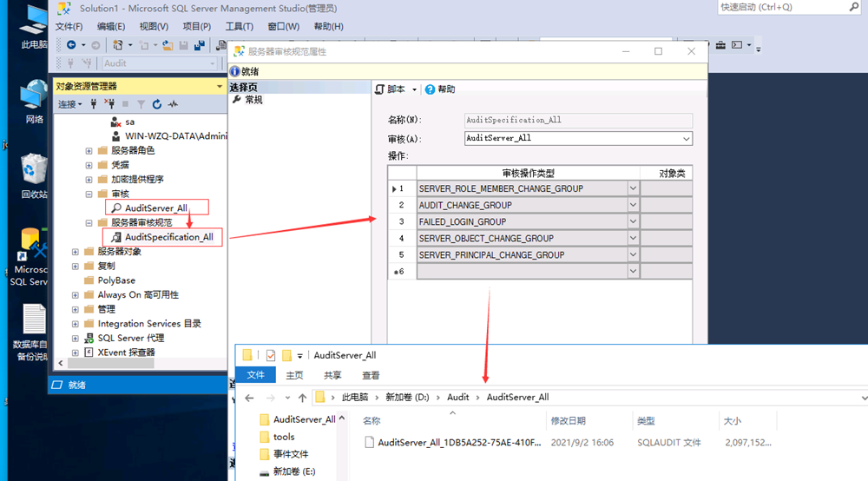Click the activity monitor icon in Object Explorer
The height and width of the screenshot is (481, 868).
coord(173,104)
